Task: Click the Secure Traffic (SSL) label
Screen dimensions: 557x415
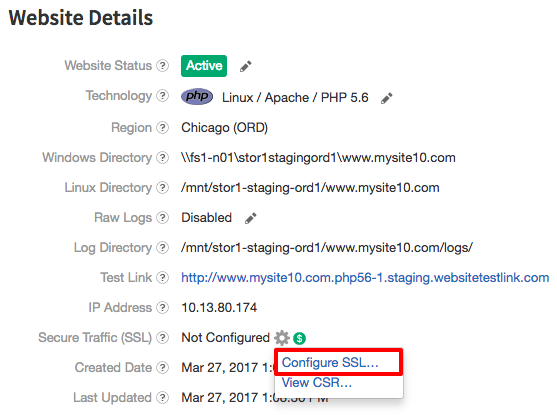Action: pos(95,338)
